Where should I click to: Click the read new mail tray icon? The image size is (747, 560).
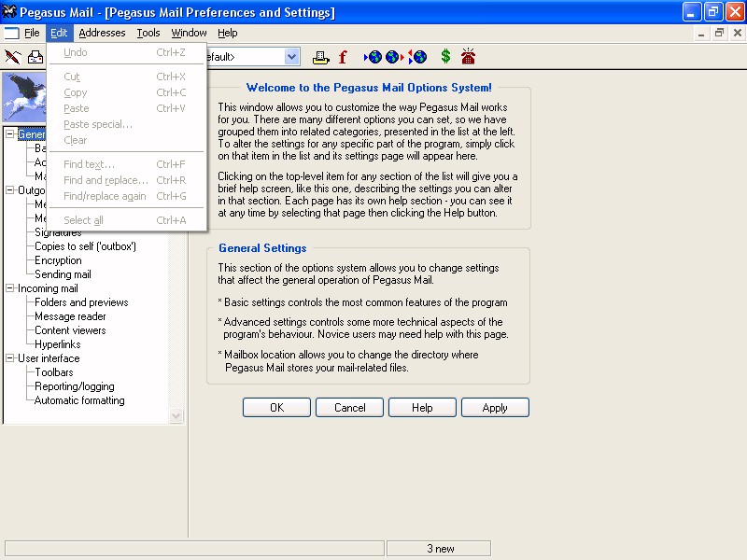[x=35, y=57]
